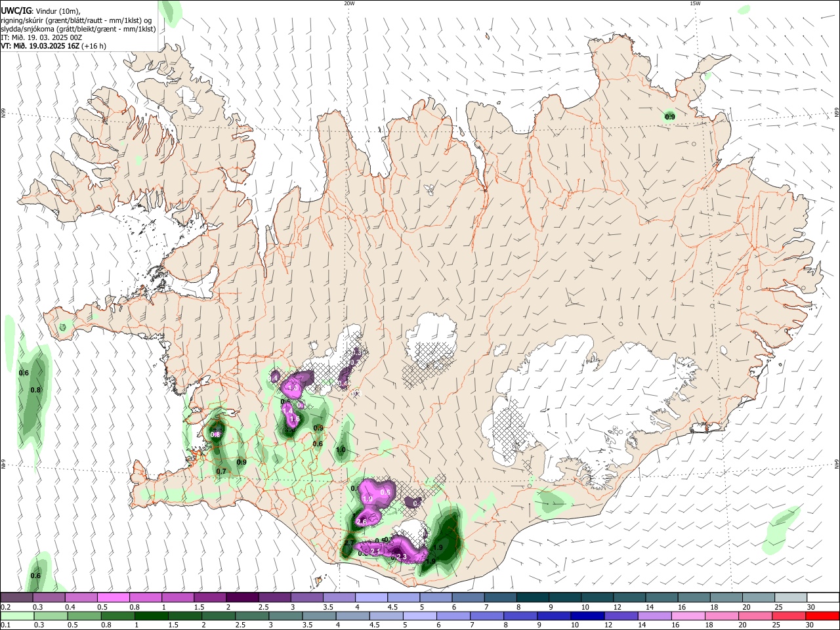Click the 0.2 legend label

click(x=5, y=607)
